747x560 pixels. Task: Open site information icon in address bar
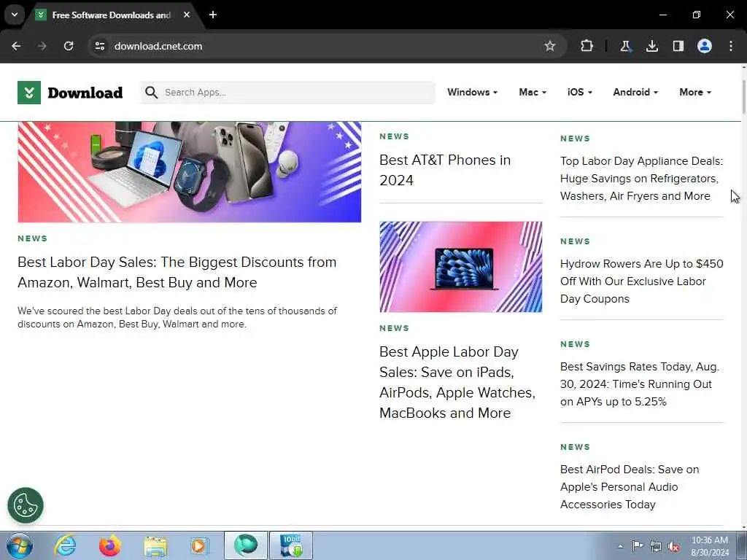tap(99, 46)
